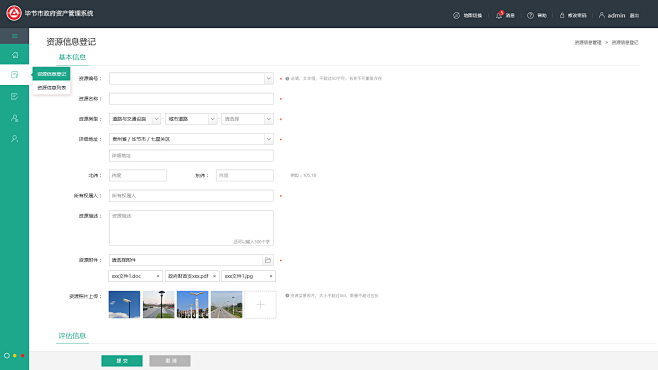This screenshot has height=370, width=658.
Task: Click the checklist edit icon in sidebar
Action: pyautogui.click(x=15, y=96)
